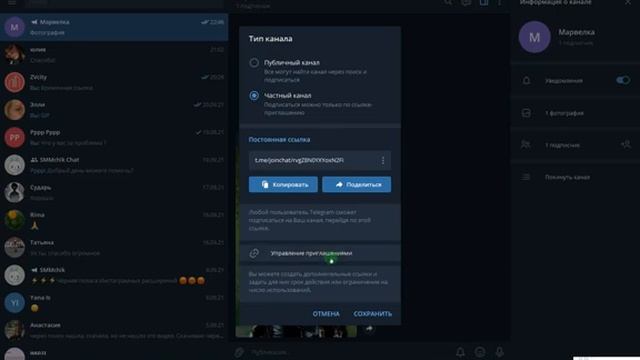The width and height of the screenshot is (640, 360).
Task: Click the bell icon next to Уведомления
Action: (527, 80)
